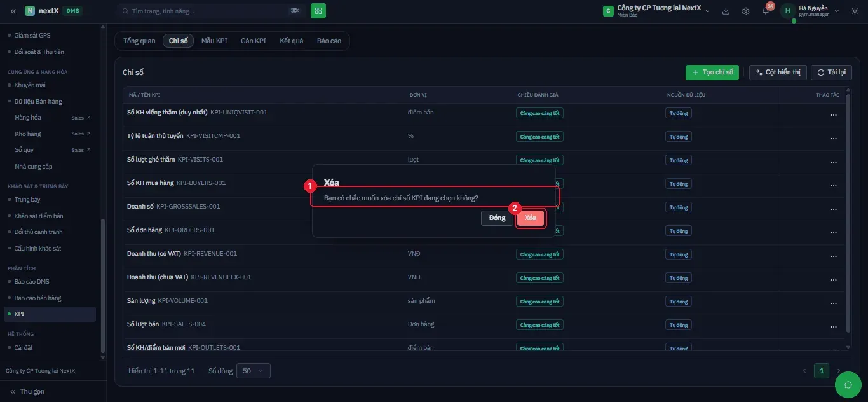Open the Cột hiển thị column chooser
Screen dimensions: 868x402
(778, 73)
